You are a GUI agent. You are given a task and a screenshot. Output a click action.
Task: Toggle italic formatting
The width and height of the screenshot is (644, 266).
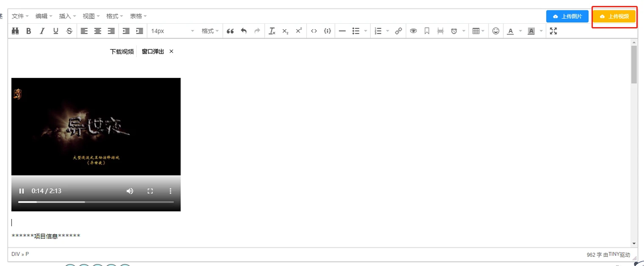(42, 31)
